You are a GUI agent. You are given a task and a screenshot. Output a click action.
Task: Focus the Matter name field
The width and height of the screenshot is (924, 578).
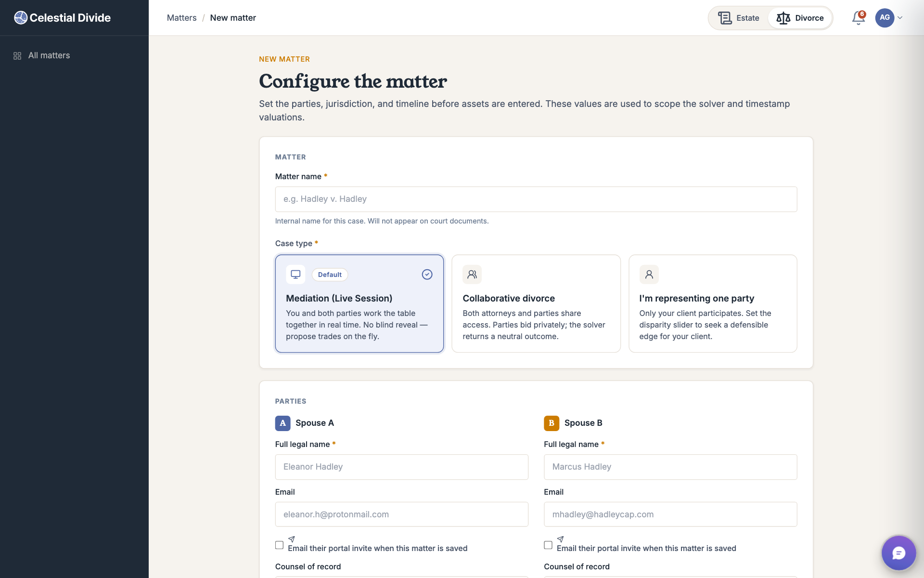click(536, 199)
